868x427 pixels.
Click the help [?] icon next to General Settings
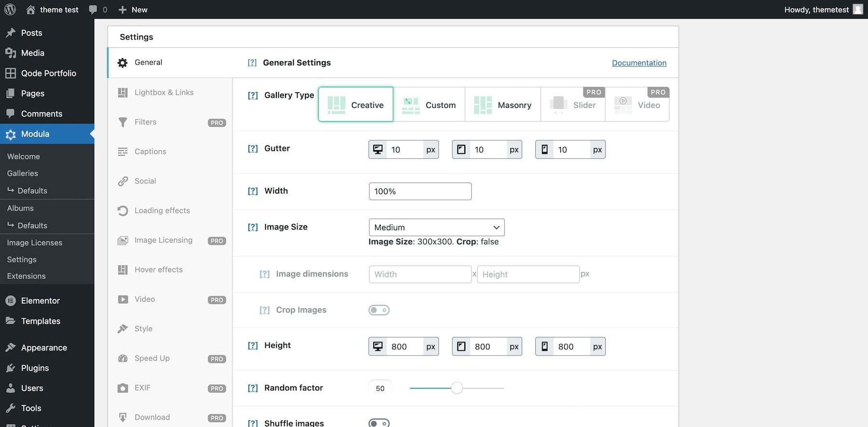pyautogui.click(x=252, y=63)
